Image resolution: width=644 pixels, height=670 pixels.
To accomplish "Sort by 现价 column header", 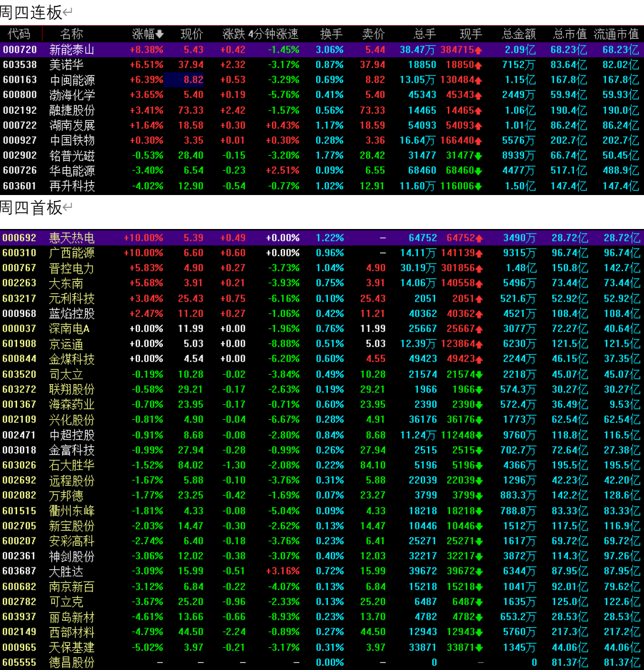I will [x=192, y=34].
